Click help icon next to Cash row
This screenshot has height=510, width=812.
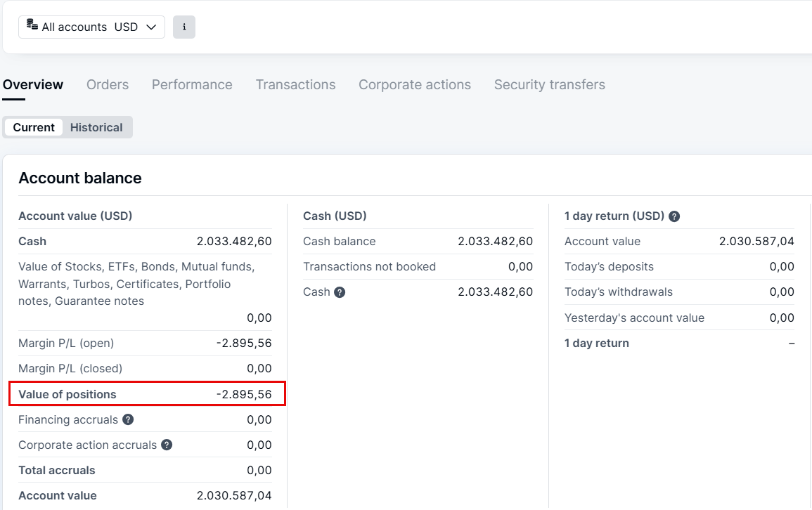point(340,292)
